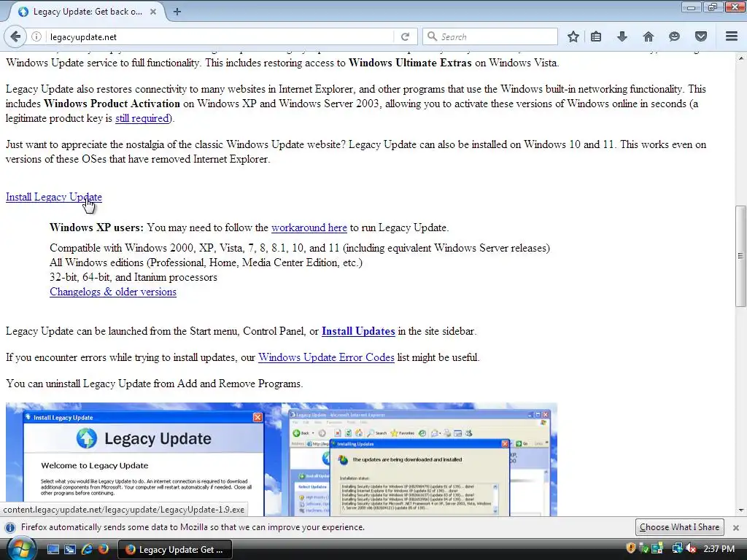Open the Windows Start orb
This screenshot has width=747, height=560.
(x=20, y=548)
